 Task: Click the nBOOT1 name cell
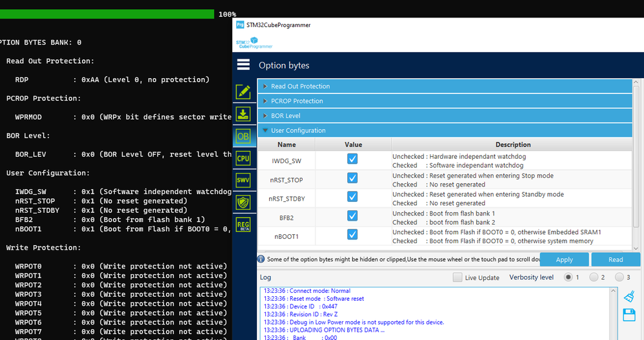(x=287, y=237)
